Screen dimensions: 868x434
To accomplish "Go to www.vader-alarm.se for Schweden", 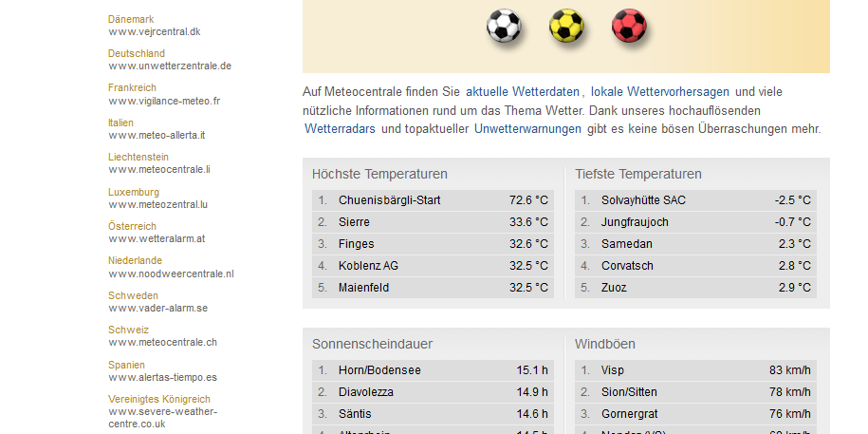I will 157,308.
